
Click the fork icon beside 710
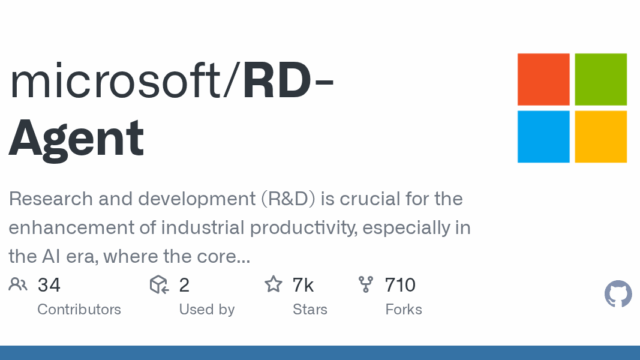366,284
